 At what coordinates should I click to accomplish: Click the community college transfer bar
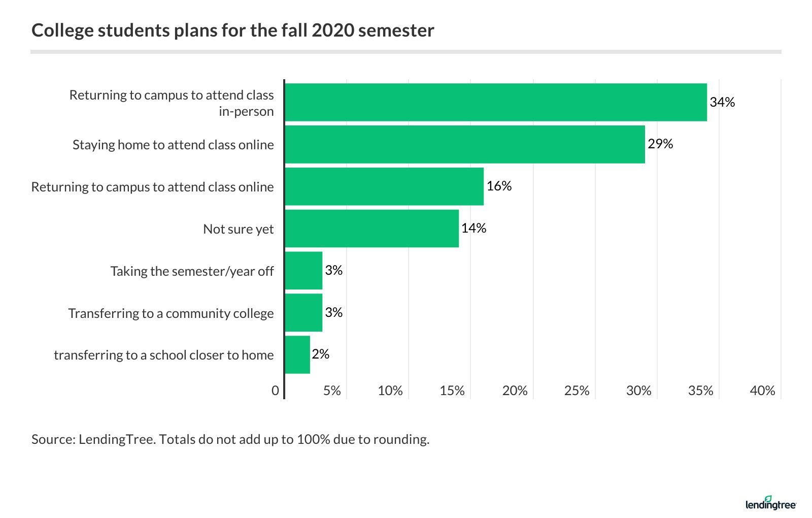coord(303,313)
